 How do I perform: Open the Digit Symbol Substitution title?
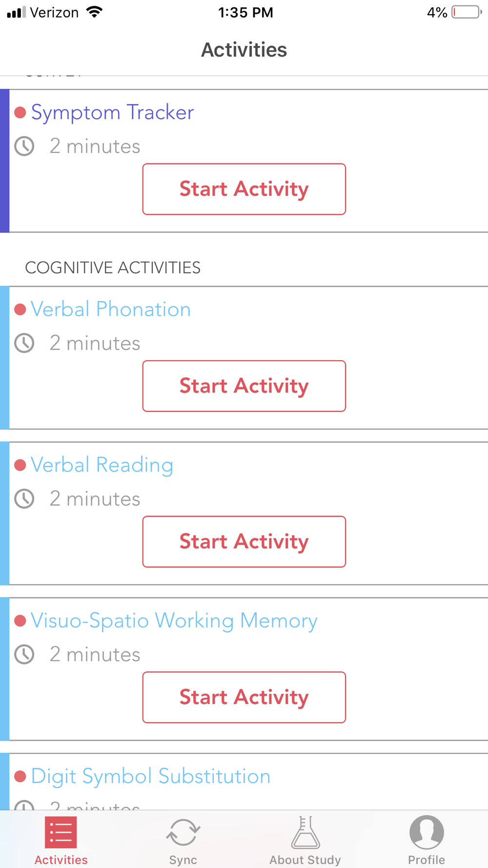tap(151, 777)
